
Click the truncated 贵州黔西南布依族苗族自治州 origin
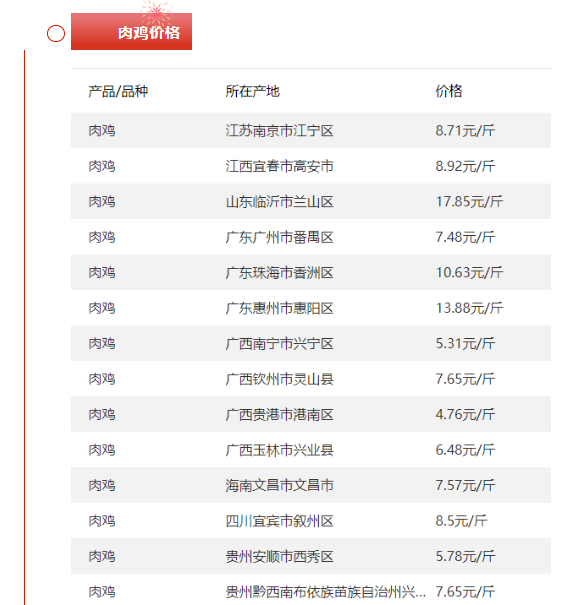326,592
